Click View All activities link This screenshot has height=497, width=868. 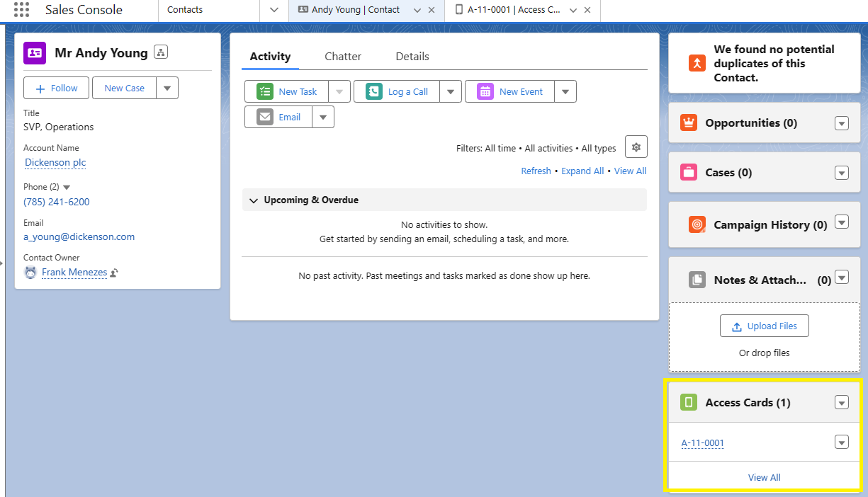coord(631,171)
